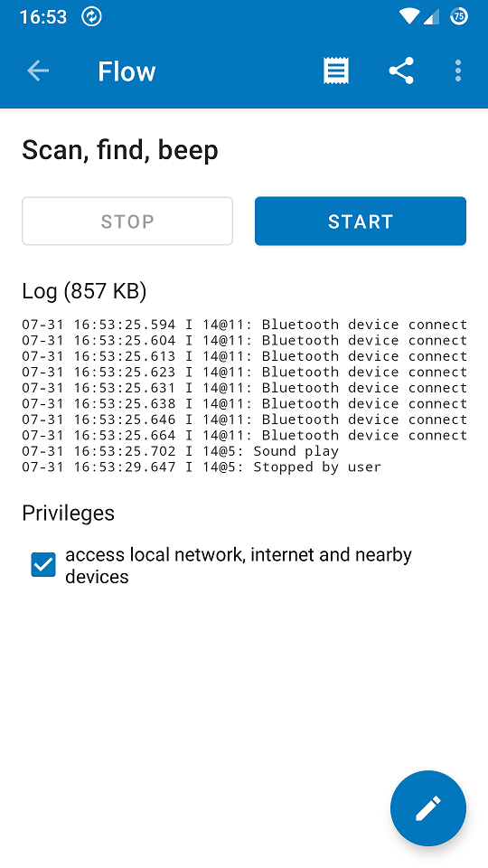This screenshot has width=488, height=868.
Task: Open the three-dot overflow menu
Action: click(x=457, y=71)
